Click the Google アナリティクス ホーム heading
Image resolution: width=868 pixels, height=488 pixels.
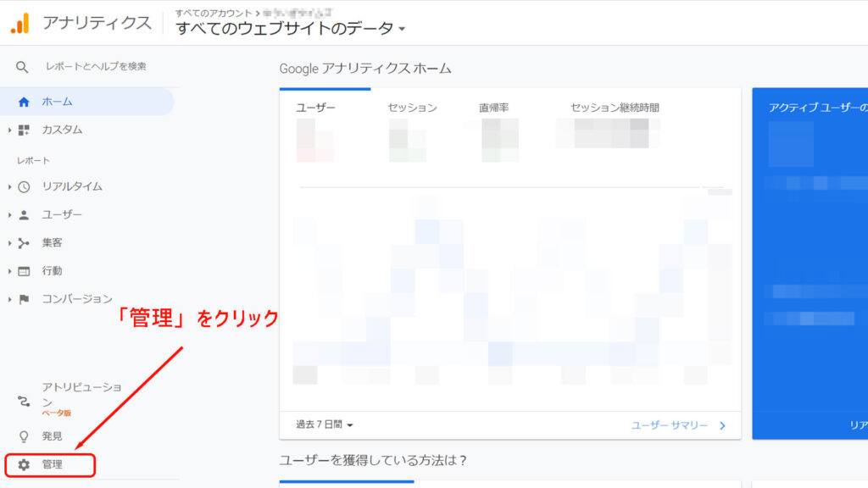tap(365, 69)
